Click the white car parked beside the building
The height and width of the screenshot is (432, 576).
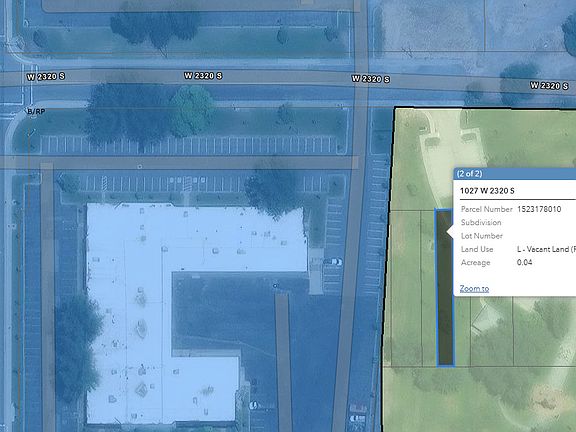[333, 262]
